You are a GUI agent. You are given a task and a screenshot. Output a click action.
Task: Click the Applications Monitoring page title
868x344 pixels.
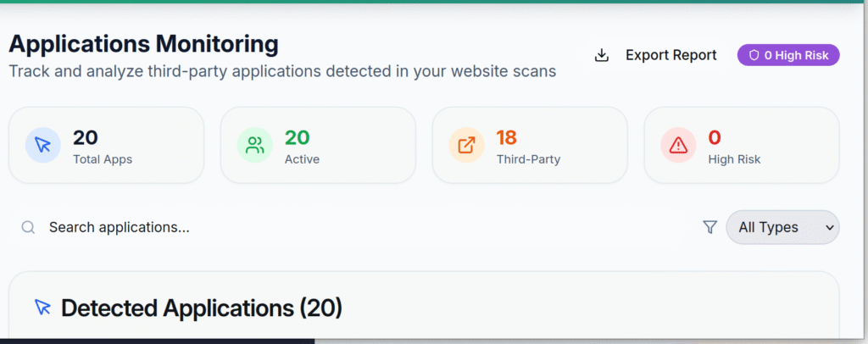[x=143, y=43]
